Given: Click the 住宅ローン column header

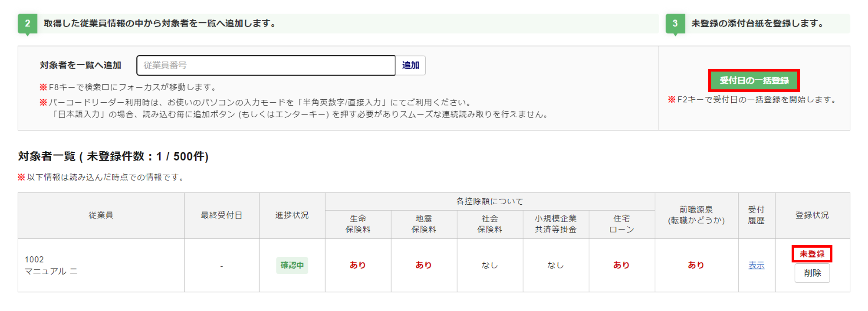Looking at the screenshot, I should 622,224.
